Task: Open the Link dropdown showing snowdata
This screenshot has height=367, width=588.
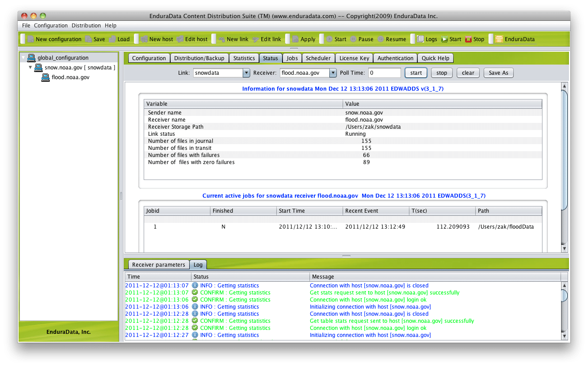Action: 246,73
